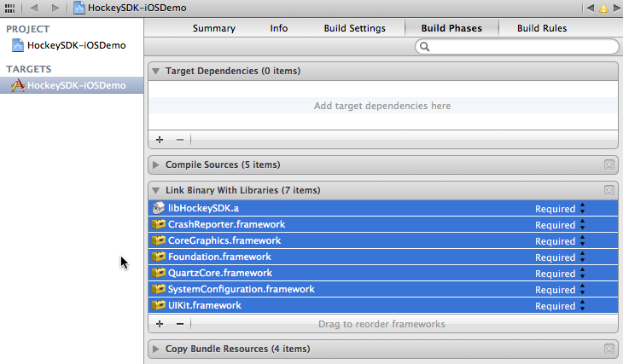Click the CrashReporter.framework toolbox icon
The image size is (623, 364).
158,224
